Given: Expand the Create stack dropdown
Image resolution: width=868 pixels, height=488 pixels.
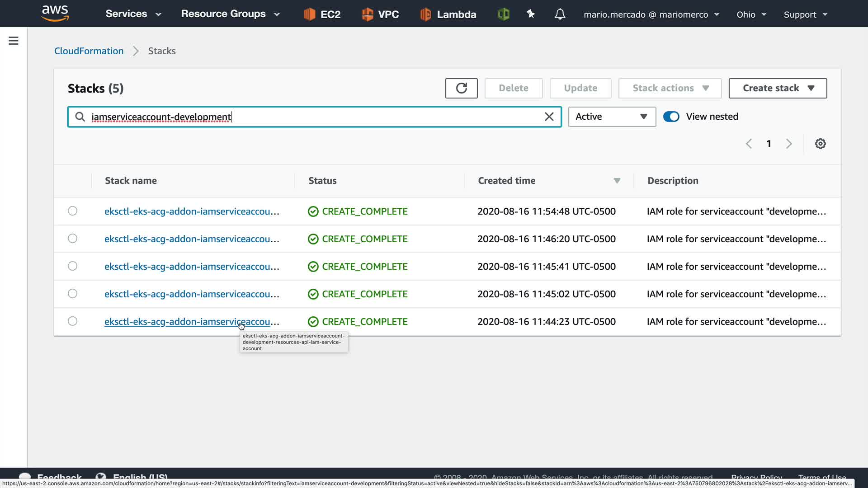Looking at the screenshot, I should (x=778, y=88).
